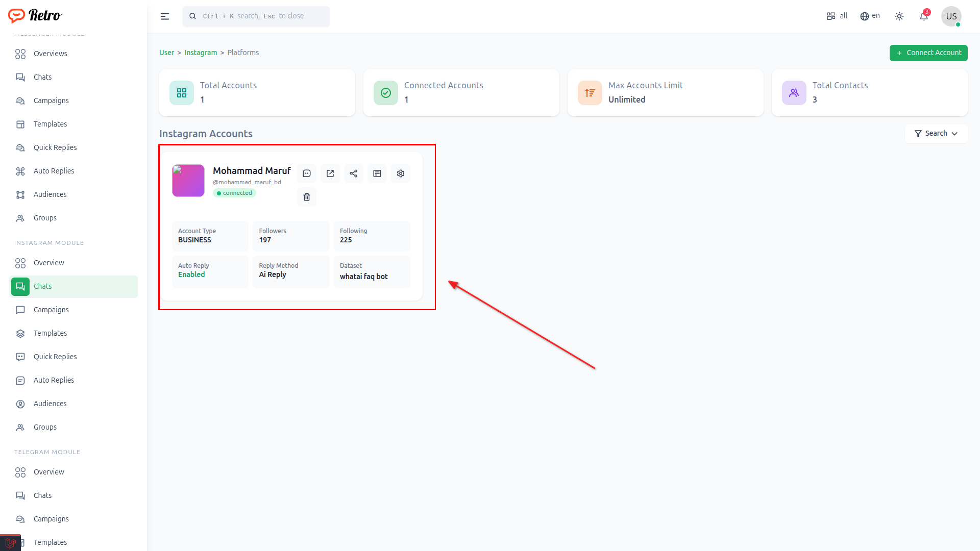
Task: Focus the Ctrl+K search field
Action: coord(256,16)
